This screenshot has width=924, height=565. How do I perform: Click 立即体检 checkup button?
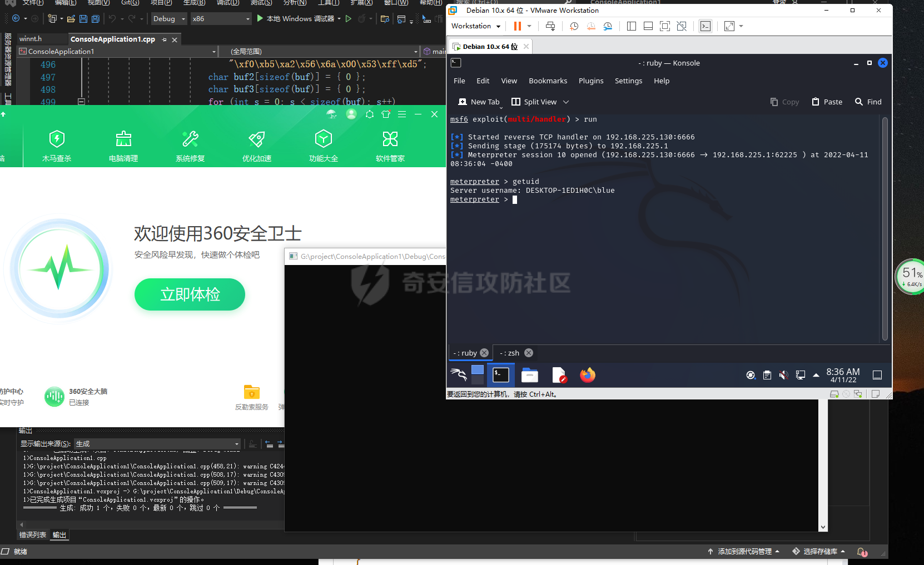[x=190, y=294]
